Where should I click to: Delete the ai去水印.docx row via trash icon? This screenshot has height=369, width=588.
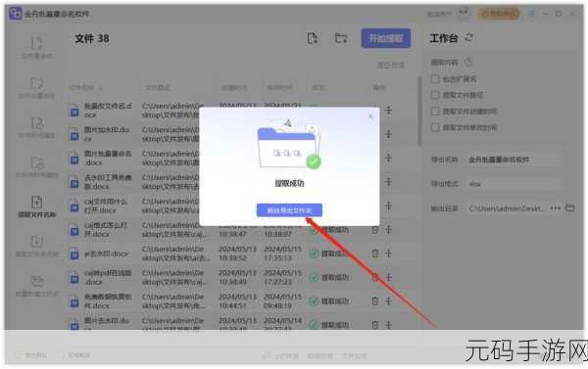pos(374,254)
